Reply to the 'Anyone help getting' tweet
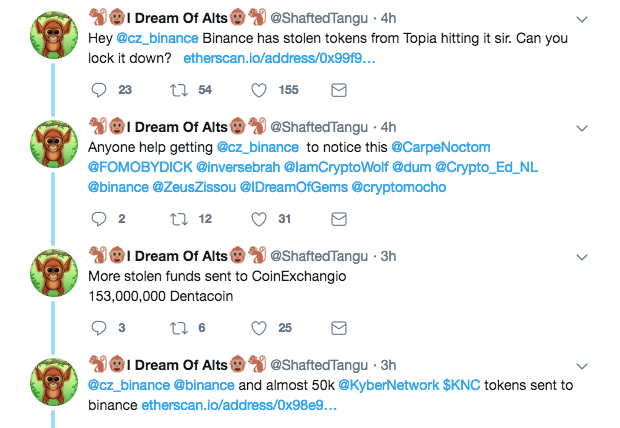Screen dimensions: 620x428 99,218
